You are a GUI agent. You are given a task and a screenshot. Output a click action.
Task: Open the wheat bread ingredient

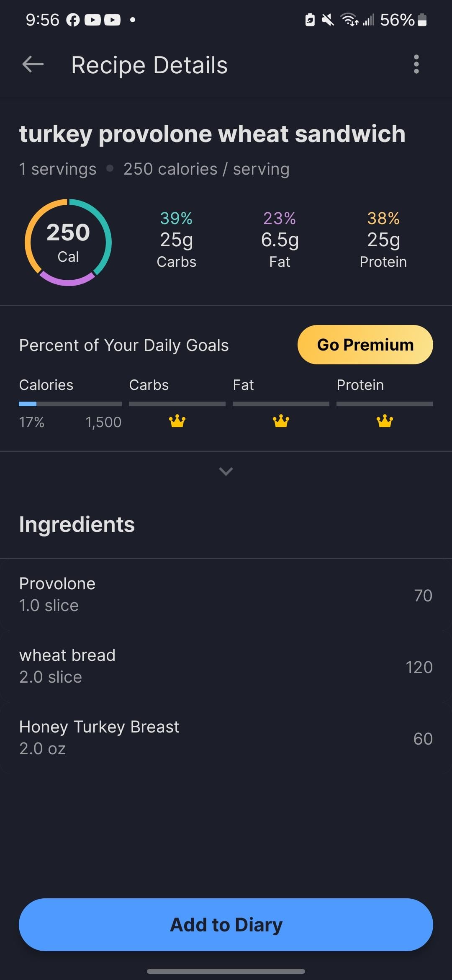coord(226,666)
